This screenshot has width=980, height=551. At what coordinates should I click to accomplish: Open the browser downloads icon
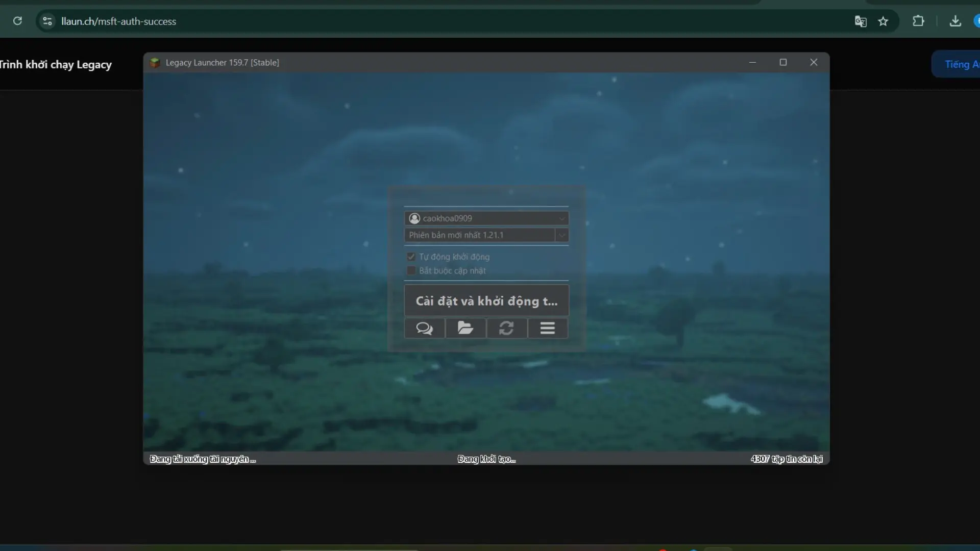(955, 21)
